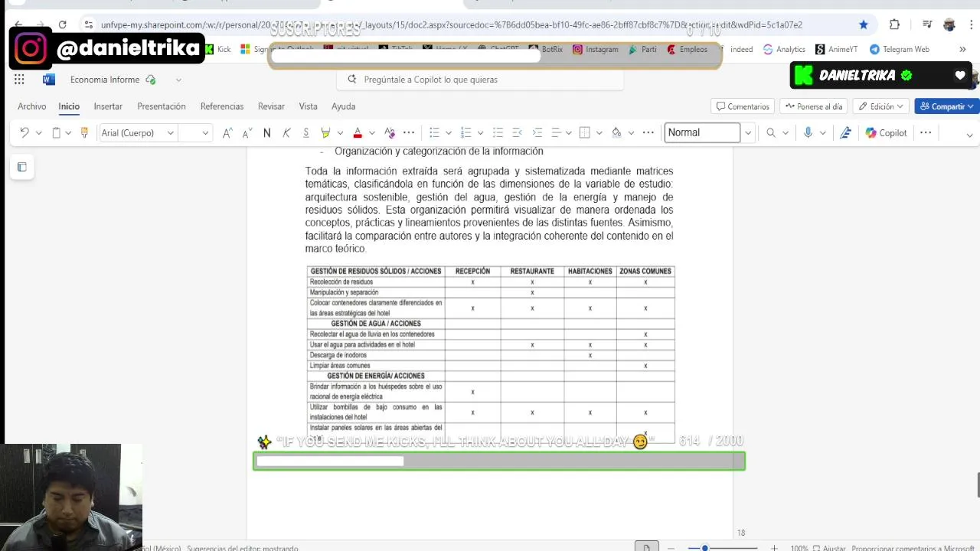Image resolution: width=980 pixels, height=551 pixels.
Task: Open more font options ellipsis
Action: (409, 132)
